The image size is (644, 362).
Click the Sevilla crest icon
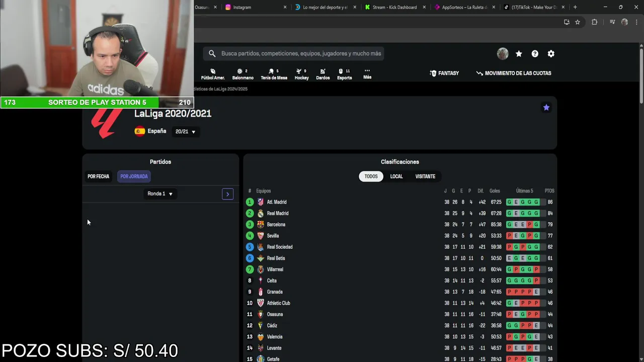[x=261, y=236]
